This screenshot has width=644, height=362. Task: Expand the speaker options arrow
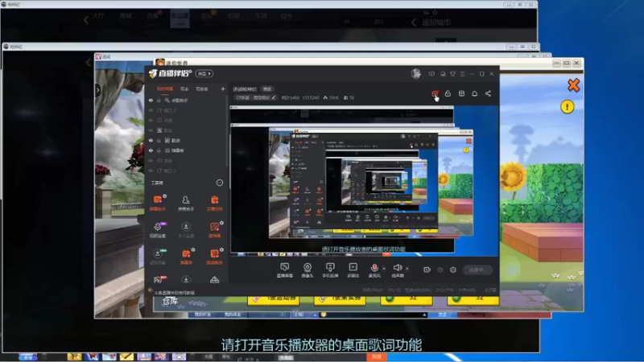407,269
